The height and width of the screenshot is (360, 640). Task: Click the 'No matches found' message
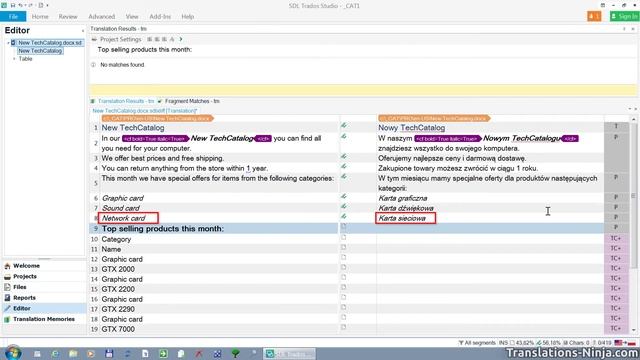(x=122, y=65)
